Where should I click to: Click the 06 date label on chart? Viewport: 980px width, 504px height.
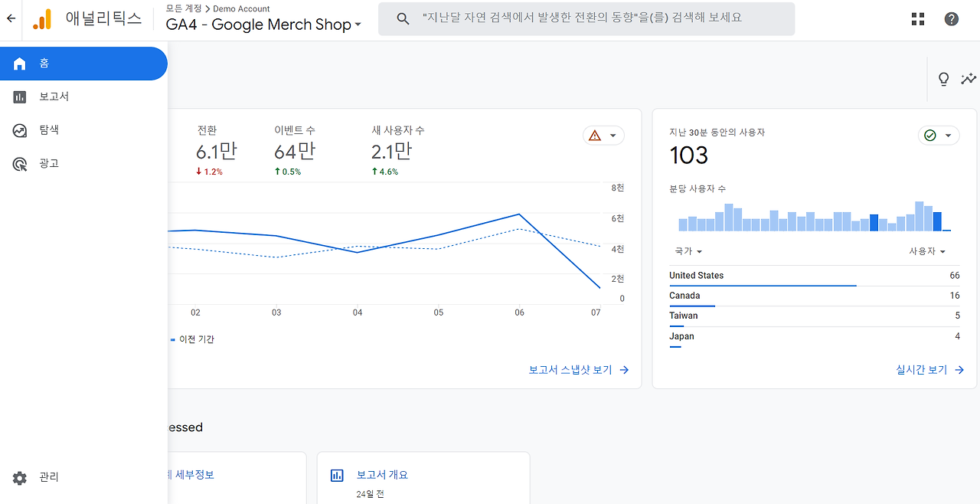[x=519, y=313]
